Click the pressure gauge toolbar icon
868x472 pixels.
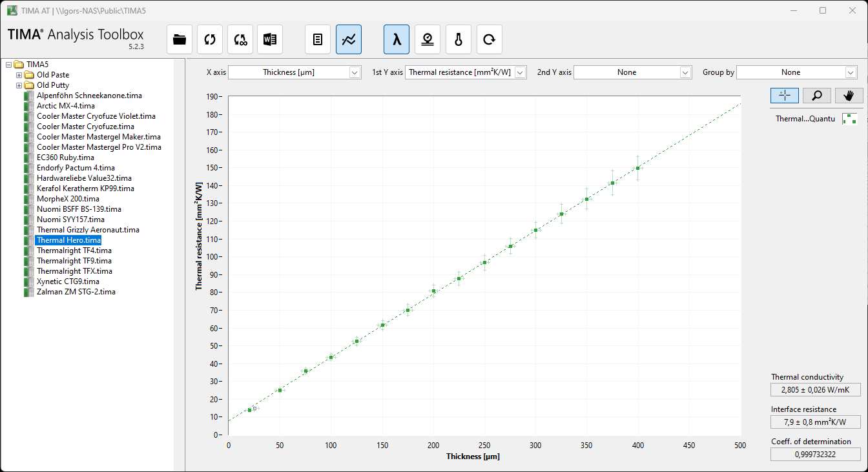pos(428,39)
